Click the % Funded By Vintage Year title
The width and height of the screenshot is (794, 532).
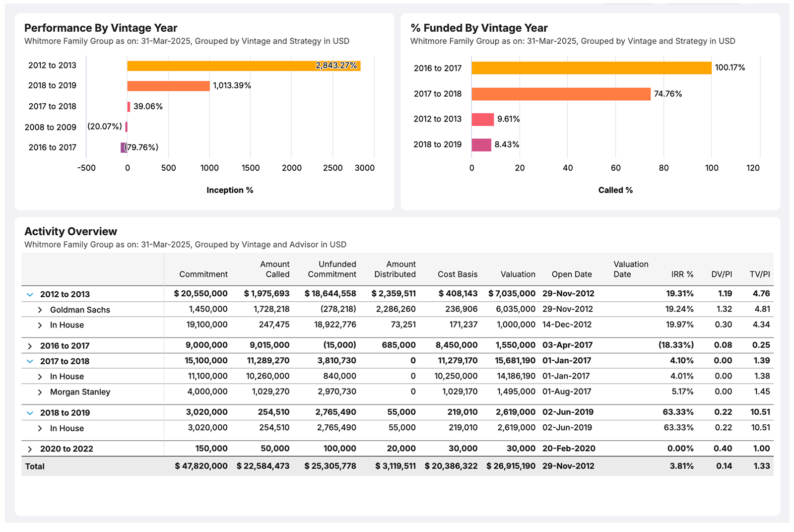tap(479, 28)
